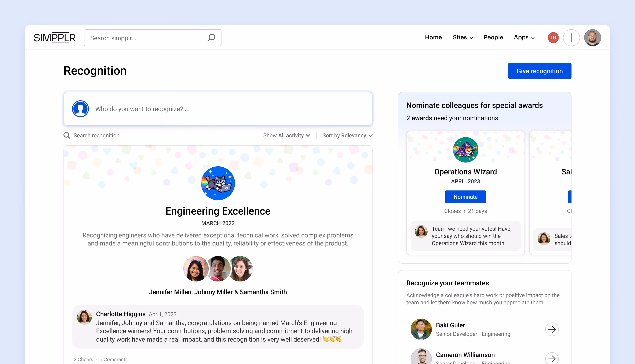Click 'Nominate colleagues for special awards' heading
The width and height of the screenshot is (635, 364).
pyautogui.click(x=475, y=106)
